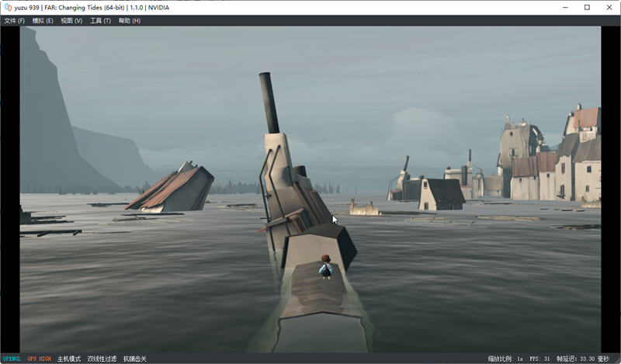This screenshot has height=364, width=621.
Task: Click the 帧延迟 33.30 毫秒 status text
Action: [x=583, y=359]
